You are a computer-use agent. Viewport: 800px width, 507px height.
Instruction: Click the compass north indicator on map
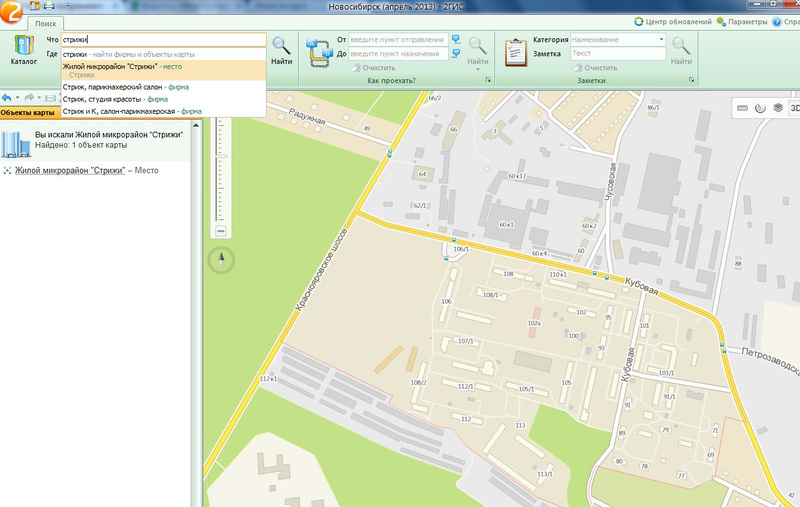pos(220,261)
